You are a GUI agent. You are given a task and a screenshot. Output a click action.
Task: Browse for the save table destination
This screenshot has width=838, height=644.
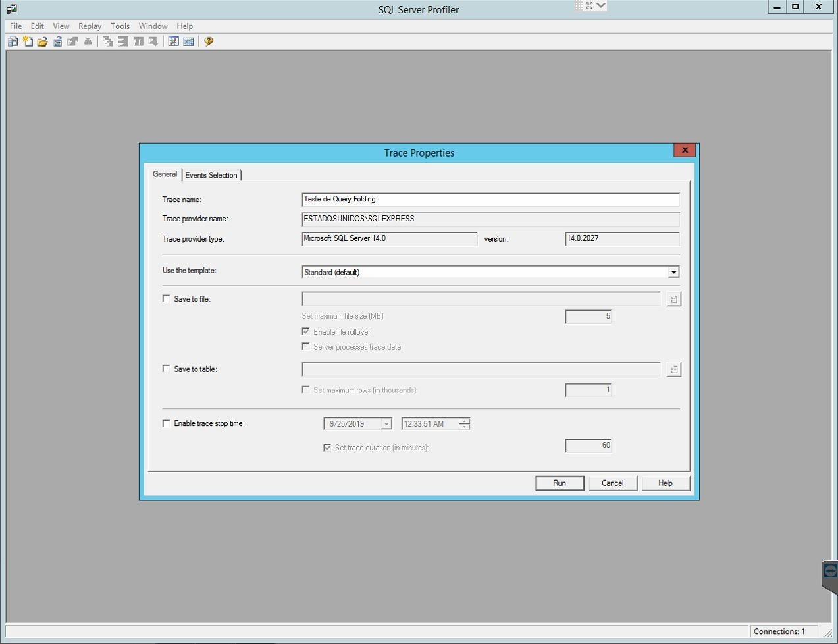click(673, 369)
